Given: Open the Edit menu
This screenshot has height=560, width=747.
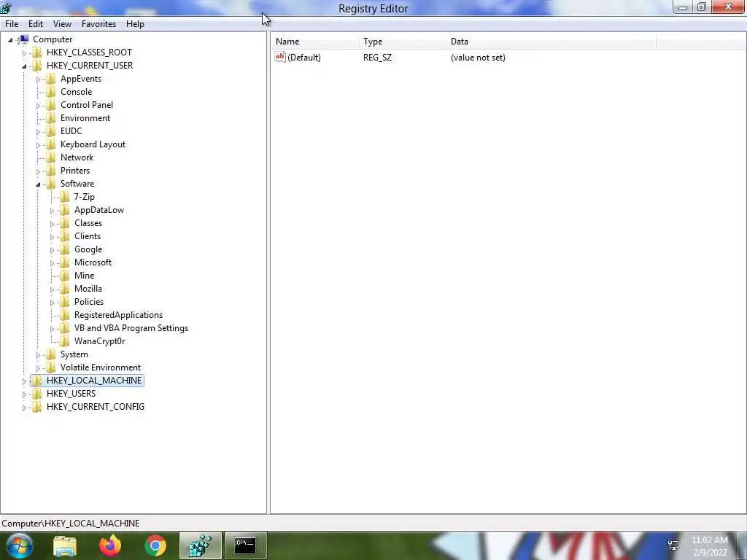Looking at the screenshot, I should point(35,24).
